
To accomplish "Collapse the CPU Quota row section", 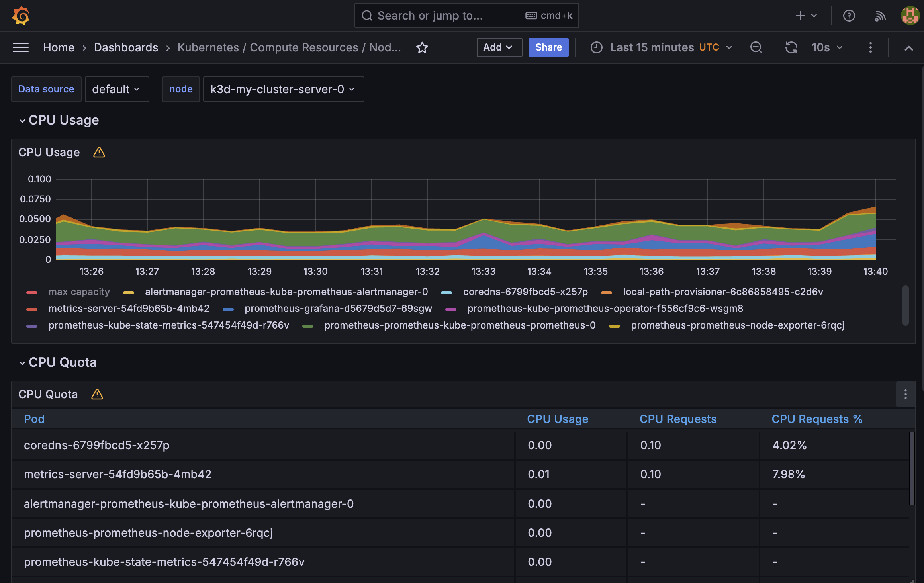I will [x=58, y=362].
